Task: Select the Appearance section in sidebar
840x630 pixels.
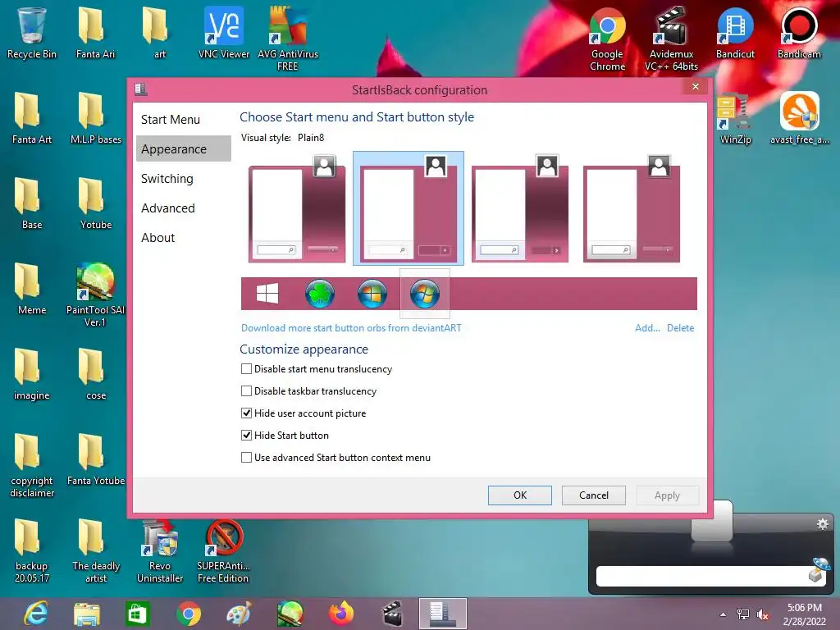Action: click(x=183, y=149)
